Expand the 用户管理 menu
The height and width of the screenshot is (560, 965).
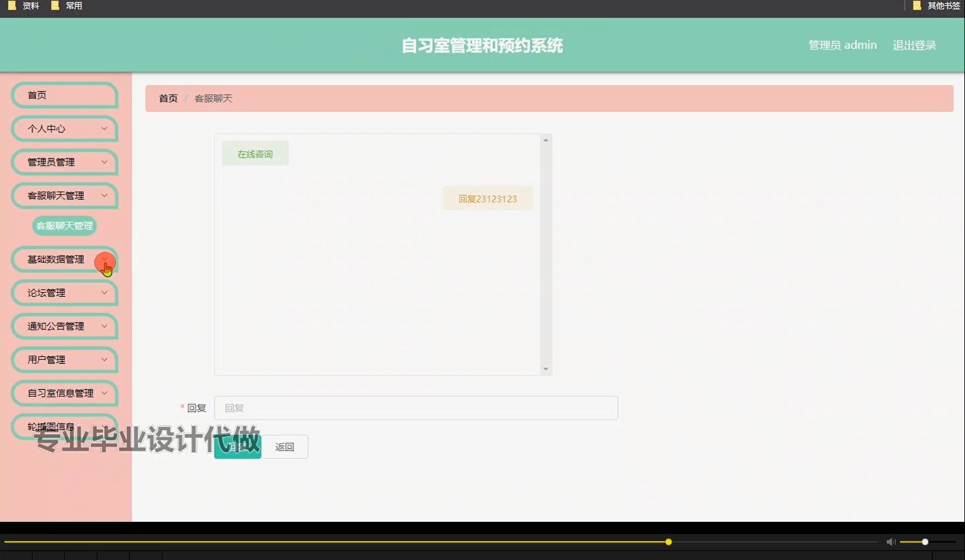[64, 360]
